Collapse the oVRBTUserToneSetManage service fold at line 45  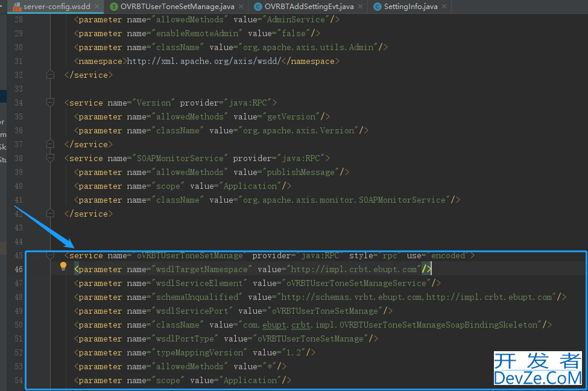(50, 255)
